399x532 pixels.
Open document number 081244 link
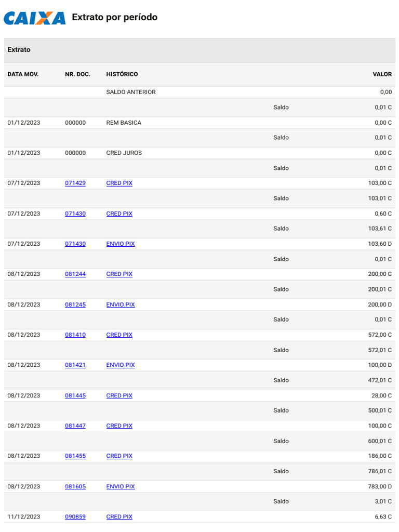click(x=75, y=274)
